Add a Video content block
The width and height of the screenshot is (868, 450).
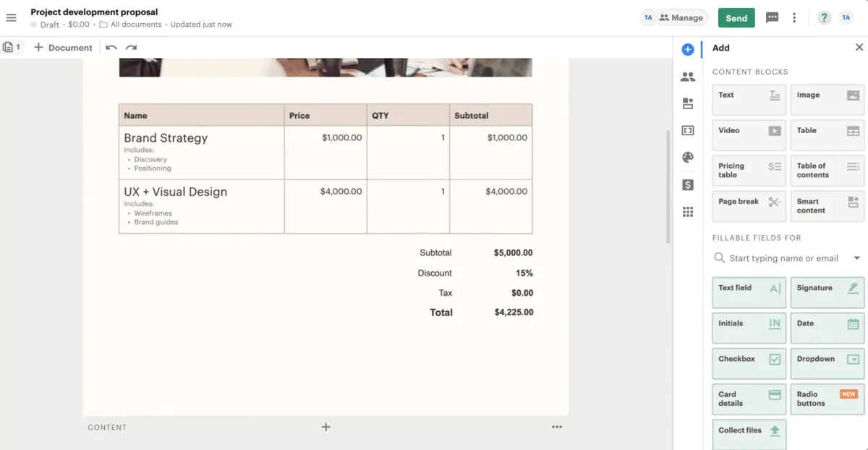749,135
